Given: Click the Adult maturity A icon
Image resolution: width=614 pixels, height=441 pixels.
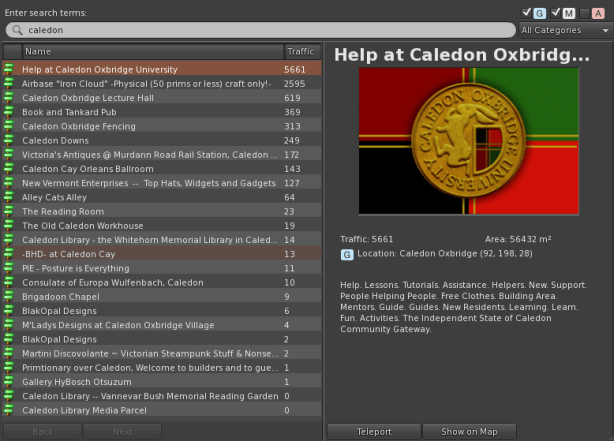Looking at the screenshot, I should tap(598, 14).
